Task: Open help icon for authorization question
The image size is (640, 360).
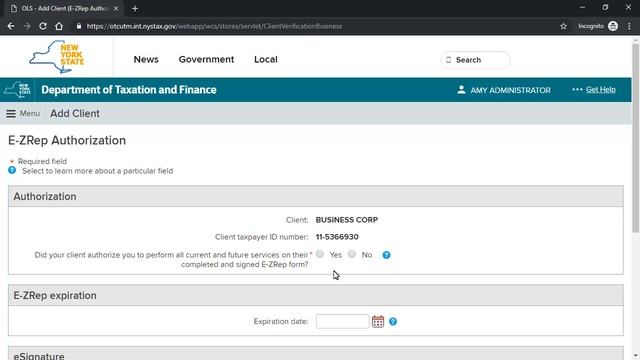Action: [x=386, y=255]
